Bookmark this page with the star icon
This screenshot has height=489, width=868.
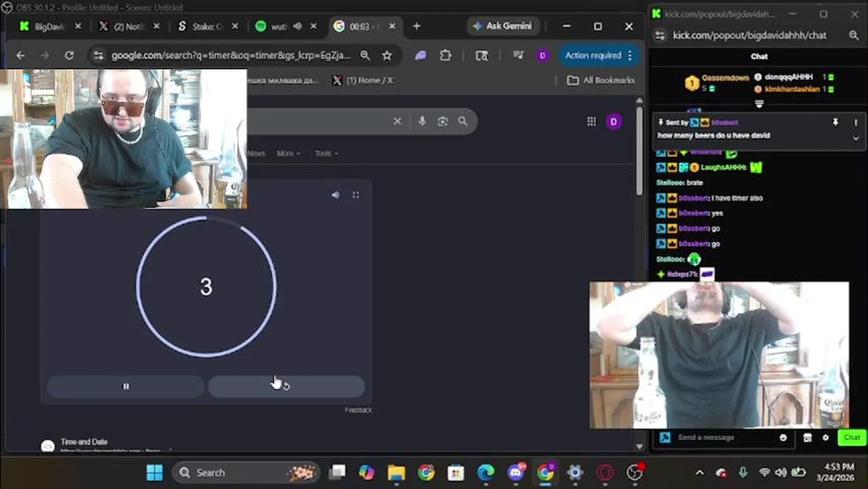pos(386,56)
